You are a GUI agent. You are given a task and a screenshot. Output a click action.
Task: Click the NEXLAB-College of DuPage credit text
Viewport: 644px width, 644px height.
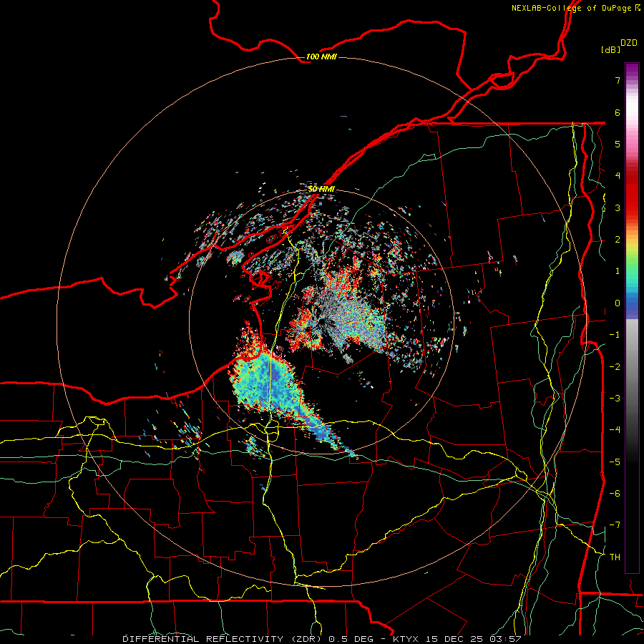pos(575,8)
